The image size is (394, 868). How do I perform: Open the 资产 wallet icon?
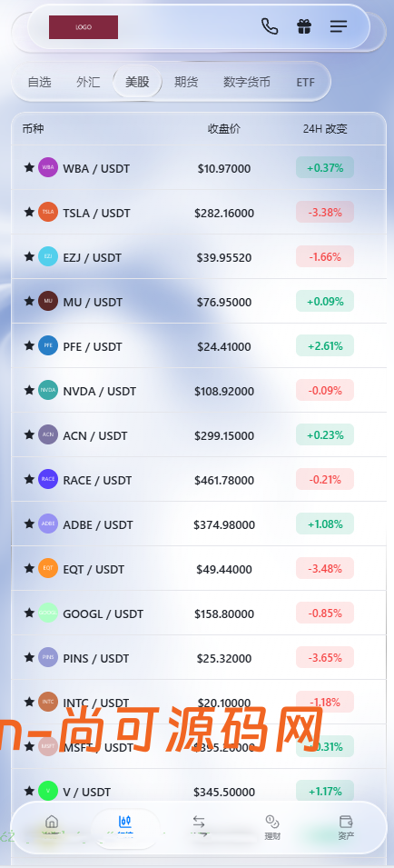[x=346, y=827]
